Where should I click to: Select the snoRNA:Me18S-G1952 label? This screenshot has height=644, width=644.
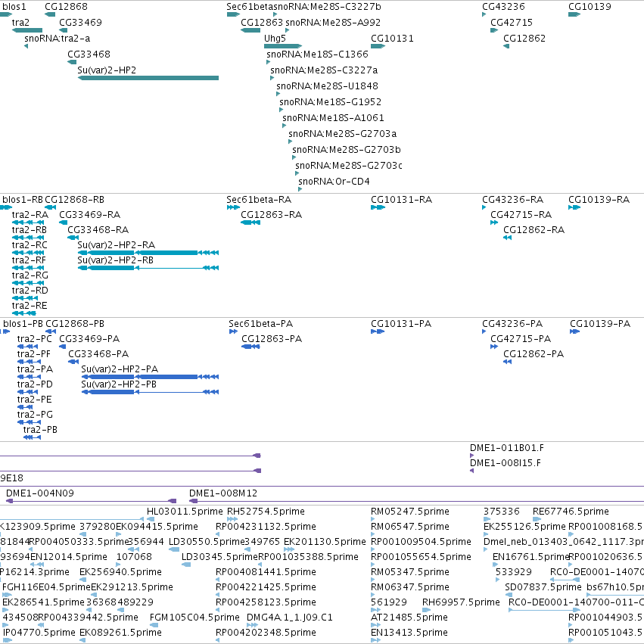click(330, 102)
